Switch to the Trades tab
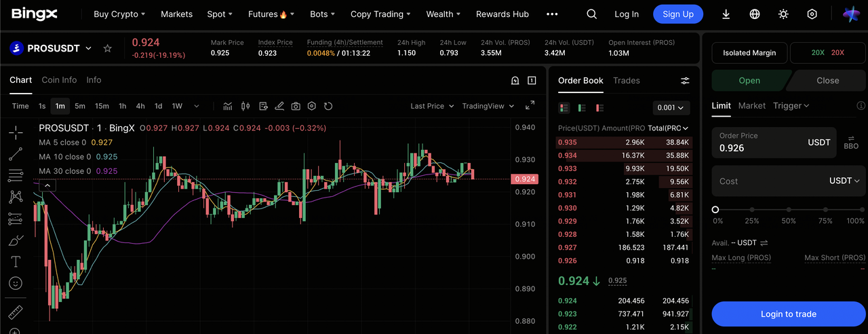This screenshot has height=334, width=868. click(626, 80)
